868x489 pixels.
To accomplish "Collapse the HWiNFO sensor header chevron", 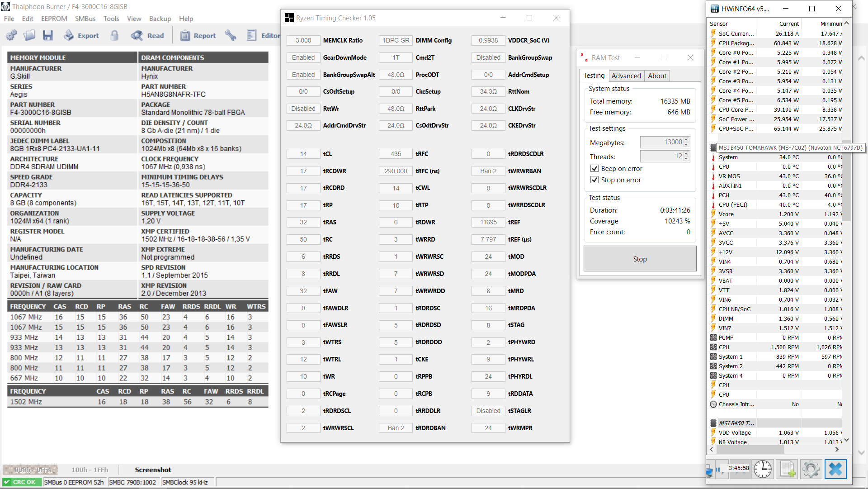I will [x=846, y=23].
